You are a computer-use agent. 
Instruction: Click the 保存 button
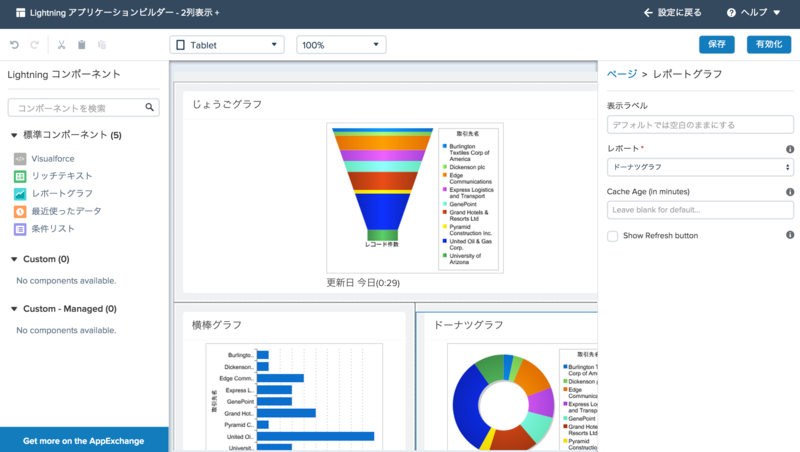click(x=717, y=44)
